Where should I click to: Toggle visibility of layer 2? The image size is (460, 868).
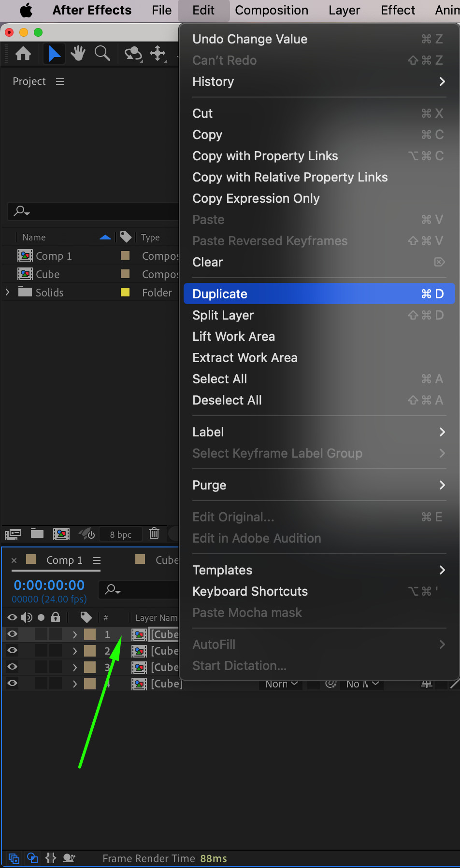tap(13, 650)
